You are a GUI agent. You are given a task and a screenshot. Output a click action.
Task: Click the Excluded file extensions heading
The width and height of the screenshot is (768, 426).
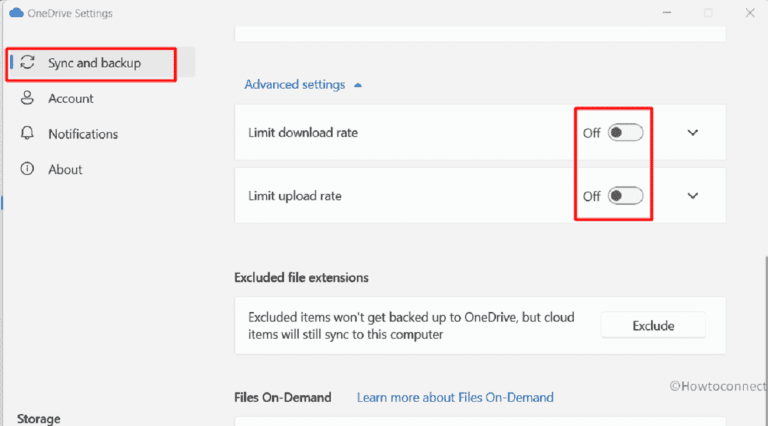click(301, 278)
